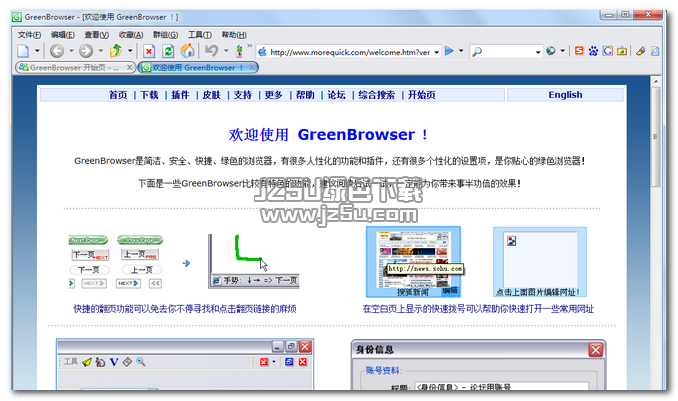This screenshot has height=401, width=678.
Task: Click the Home page icon
Action: (187, 51)
